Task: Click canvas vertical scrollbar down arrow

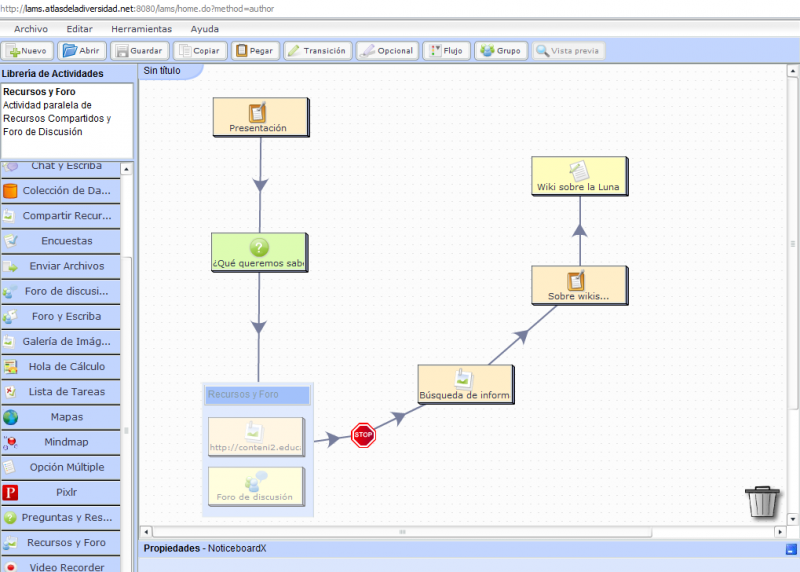Action: (x=792, y=519)
